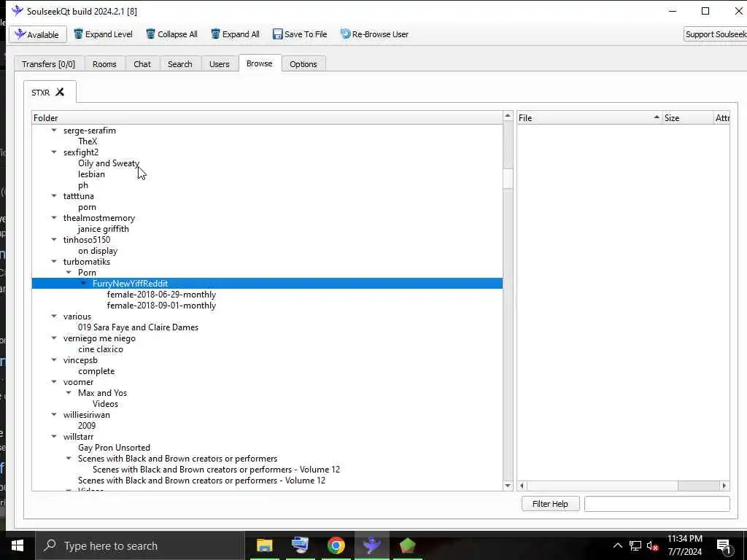The height and width of the screenshot is (560, 747).
Task: Open the Transfers [0/0] tab
Action: coord(49,64)
